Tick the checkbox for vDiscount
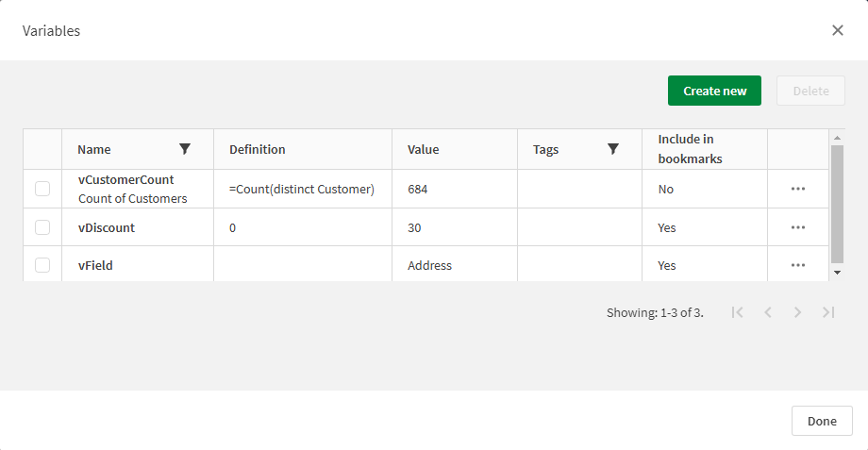The image size is (868, 450). pyautogui.click(x=42, y=227)
